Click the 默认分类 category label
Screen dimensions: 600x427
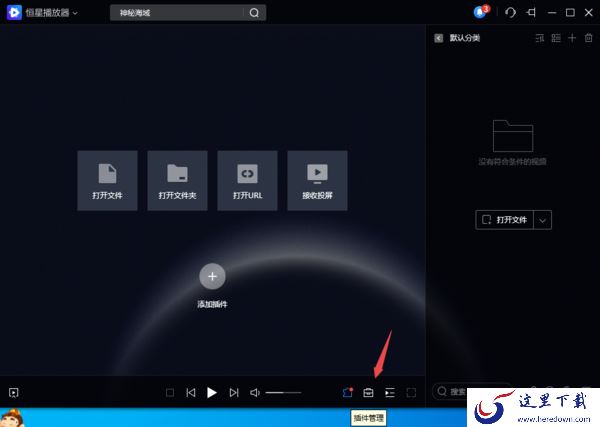point(465,38)
